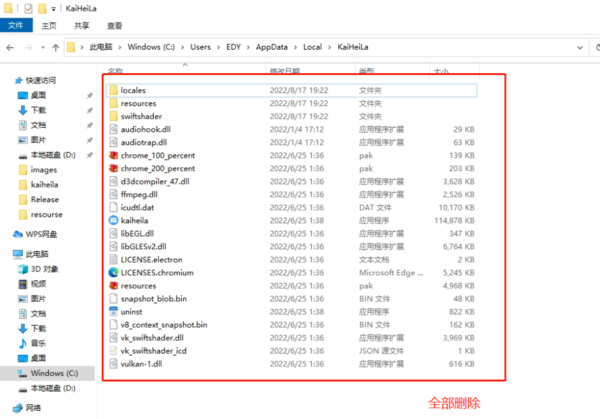The height and width of the screenshot is (419, 600).
Task: Select LICENSE.electron file icon
Action: 113,259
